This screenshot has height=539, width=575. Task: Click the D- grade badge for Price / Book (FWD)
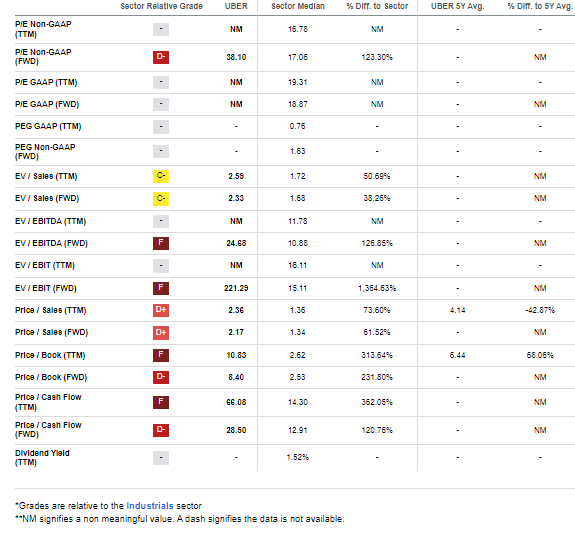[x=161, y=377]
